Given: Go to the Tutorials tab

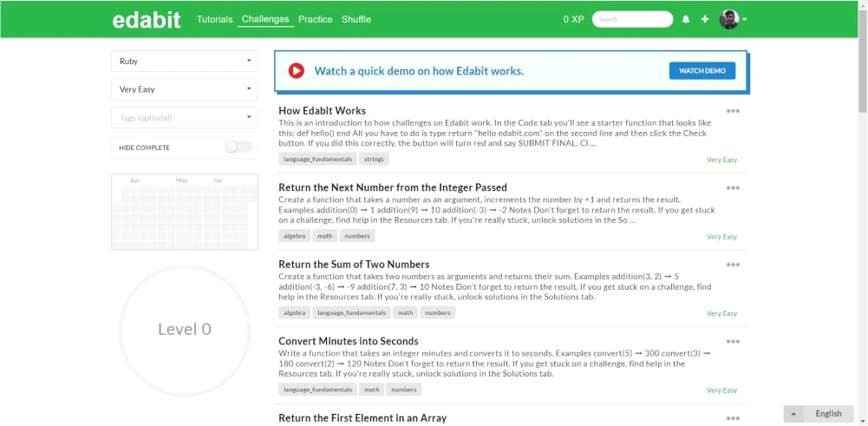Looking at the screenshot, I should pos(214,19).
